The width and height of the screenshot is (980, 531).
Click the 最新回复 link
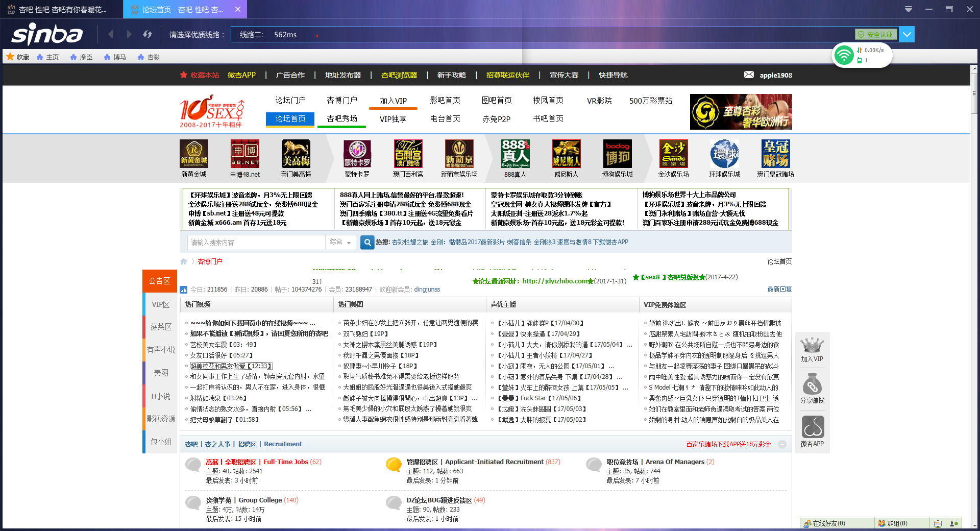tap(779, 289)
